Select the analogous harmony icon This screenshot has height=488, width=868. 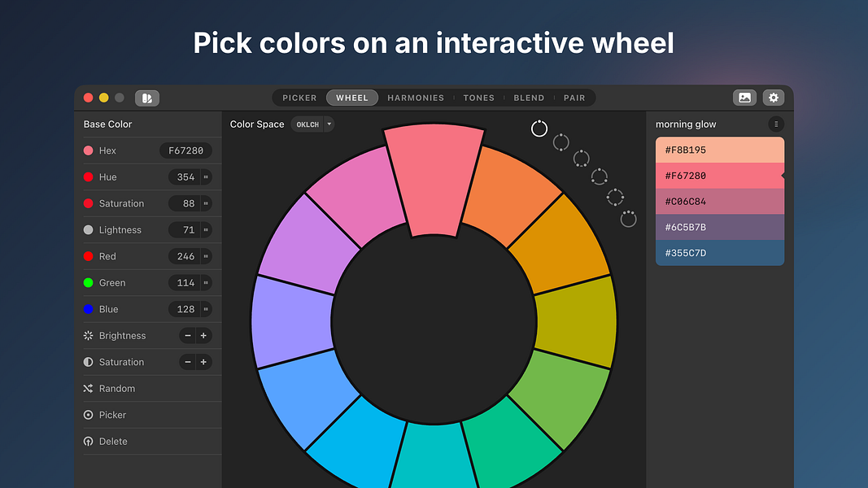628,219
